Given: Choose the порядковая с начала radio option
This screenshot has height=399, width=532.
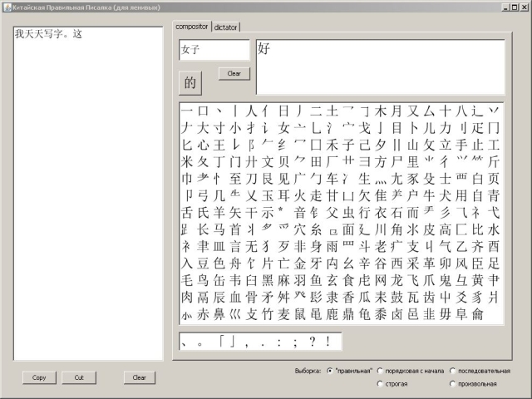Looking at the screenshot, I should [x=380, y=371].
